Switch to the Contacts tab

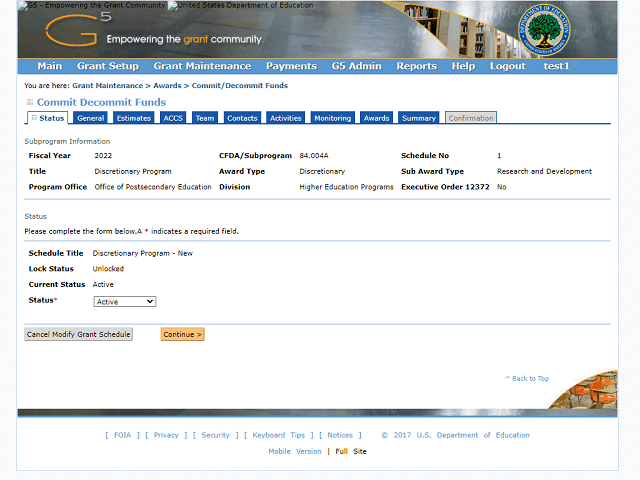coord(242,118)
